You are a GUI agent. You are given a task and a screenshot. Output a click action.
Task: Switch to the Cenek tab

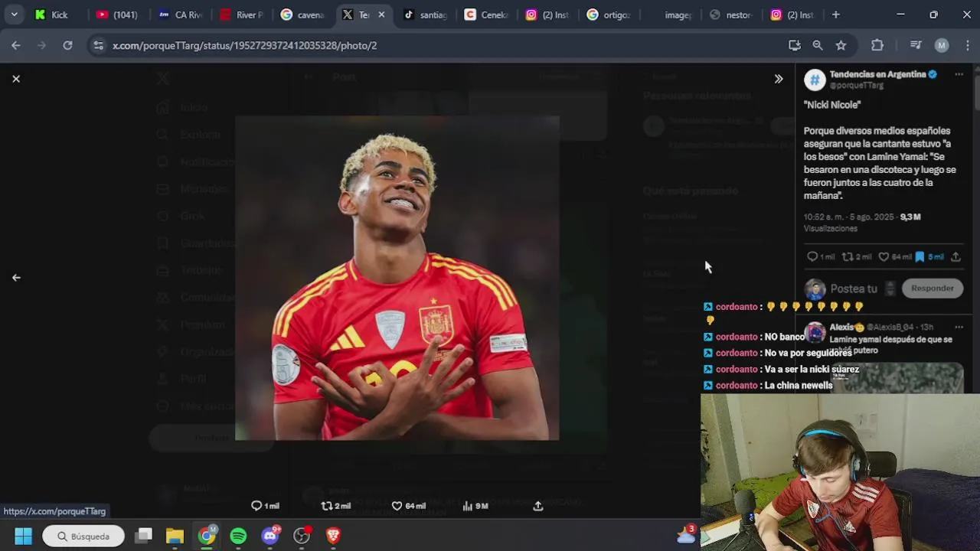coord(487,15)
